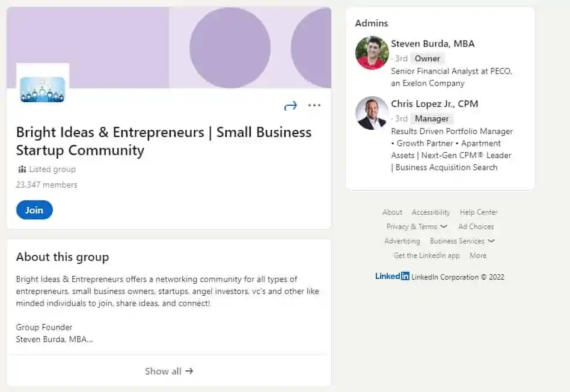Show all group description details
This screenshot has width=570, height=392.
[168, 371]
